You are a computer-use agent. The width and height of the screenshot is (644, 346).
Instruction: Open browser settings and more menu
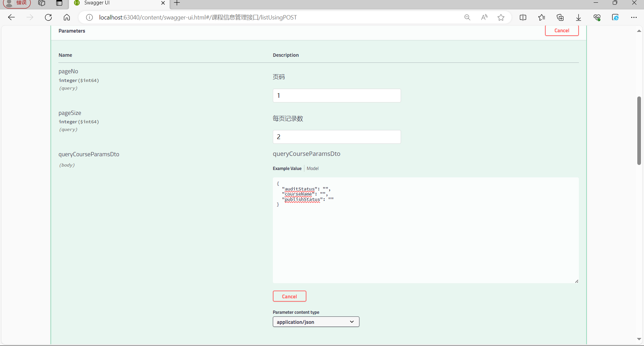click(634, 17)
